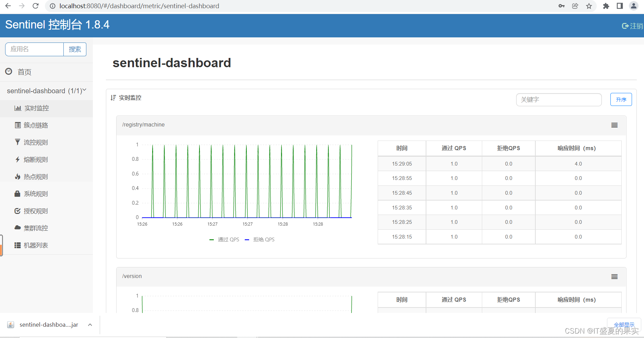The width and height of the screenshot is (644, 338).
Task: Open the sentinel-dashboa....jar downloaded file
Action: point(49,325)
